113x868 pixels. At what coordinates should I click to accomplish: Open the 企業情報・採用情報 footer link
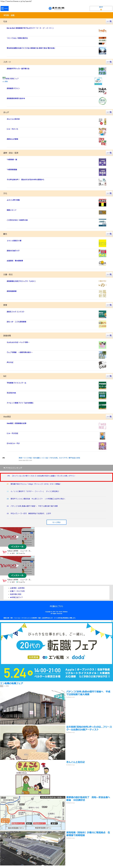[17, 588]
